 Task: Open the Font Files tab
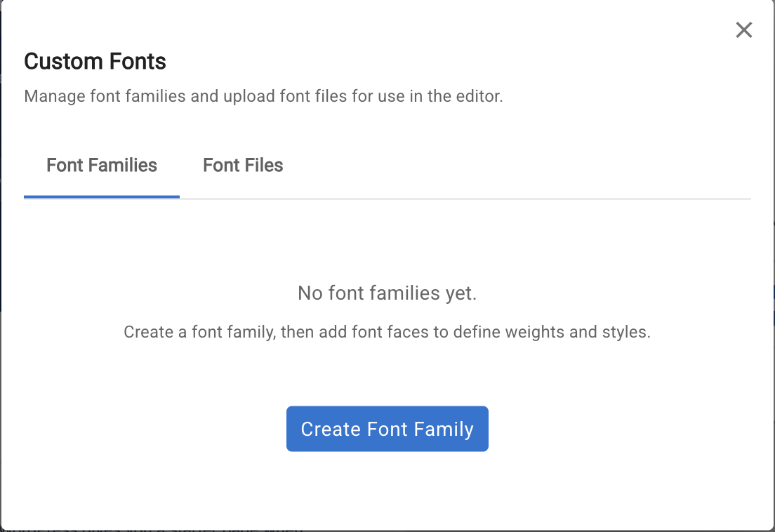click(x=243, y=166)
